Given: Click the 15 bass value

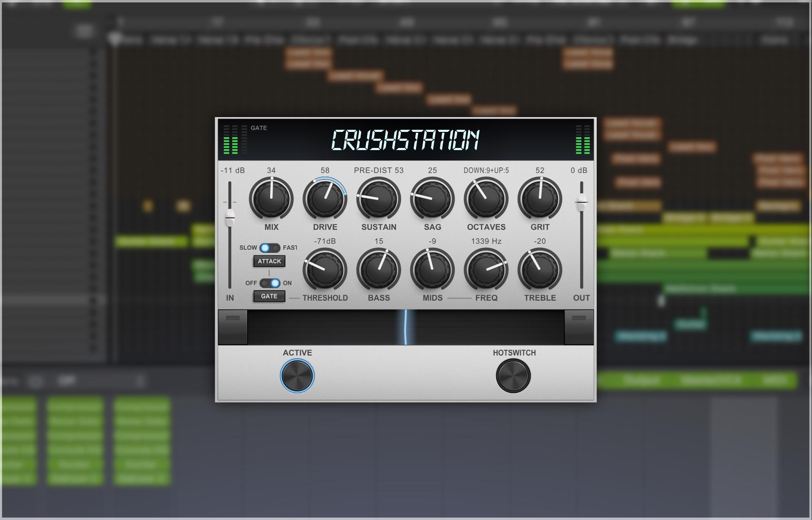Looking at the screenshot, I should tap(379, 241).
